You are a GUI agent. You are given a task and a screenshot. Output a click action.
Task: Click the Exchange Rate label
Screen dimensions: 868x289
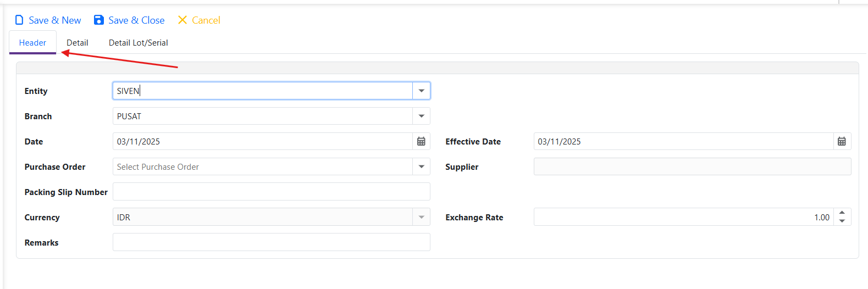tap(474, 218)
